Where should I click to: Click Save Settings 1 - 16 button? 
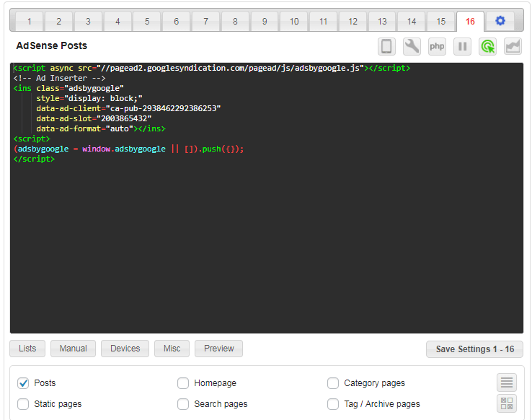[x=474, y=349]
